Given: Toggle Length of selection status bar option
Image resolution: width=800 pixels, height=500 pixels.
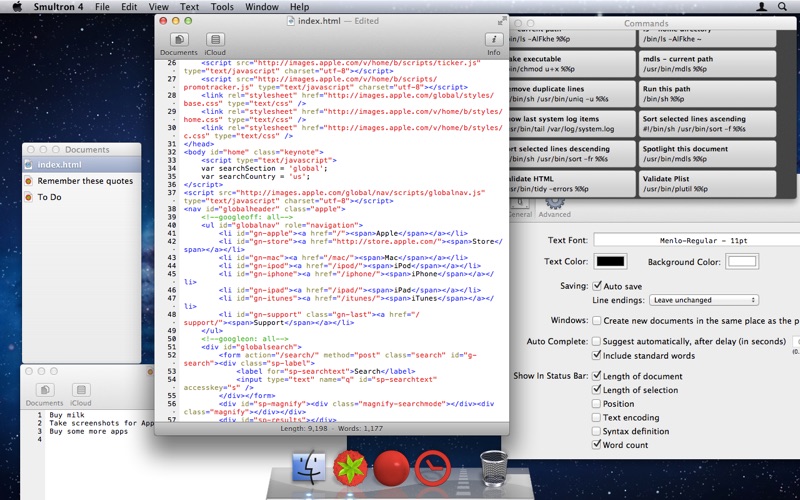Looking at the screenshot, I should pyautogui.click(x=596, y=390).
